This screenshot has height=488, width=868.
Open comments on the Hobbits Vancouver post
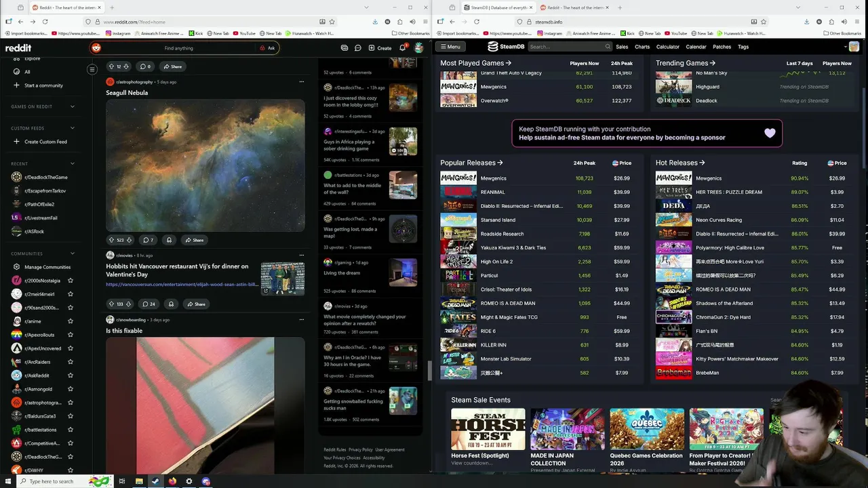pyautogui.click(x=149, y=304)
